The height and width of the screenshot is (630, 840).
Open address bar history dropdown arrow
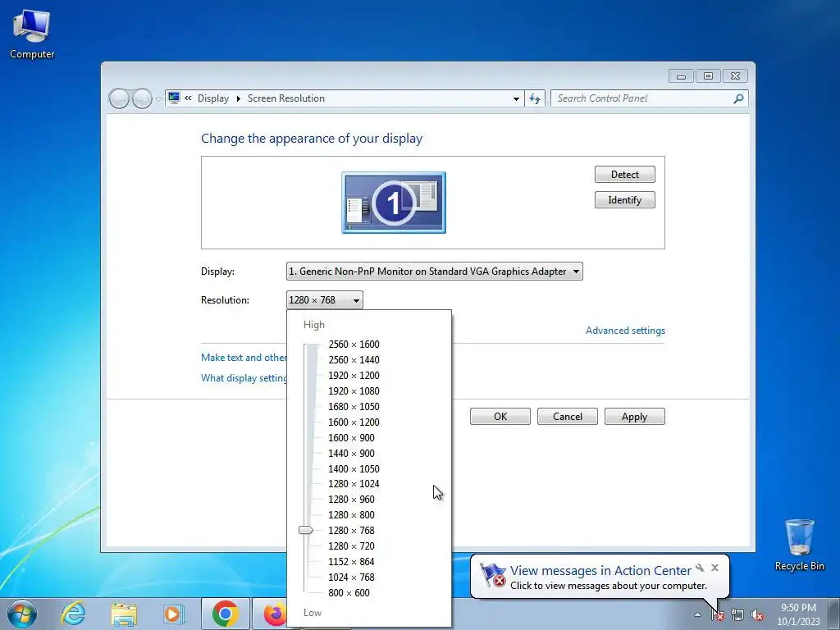(516, 98)
